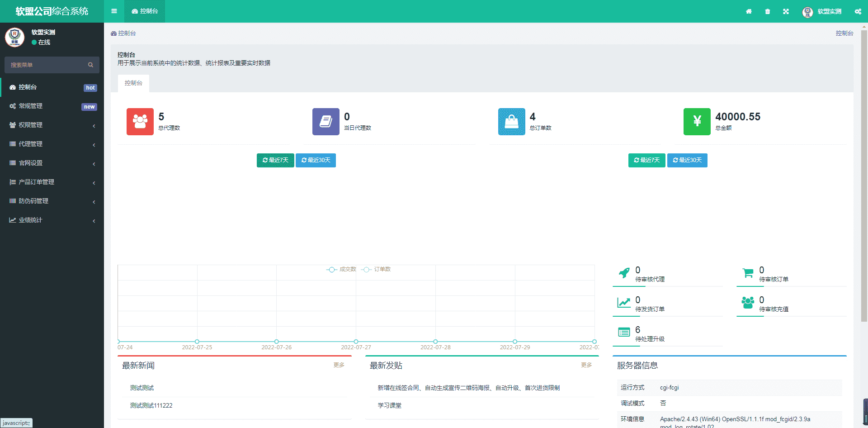Click the page vertical scrollbar
Screen dimensions: 868x428
[x=864, y=176]
